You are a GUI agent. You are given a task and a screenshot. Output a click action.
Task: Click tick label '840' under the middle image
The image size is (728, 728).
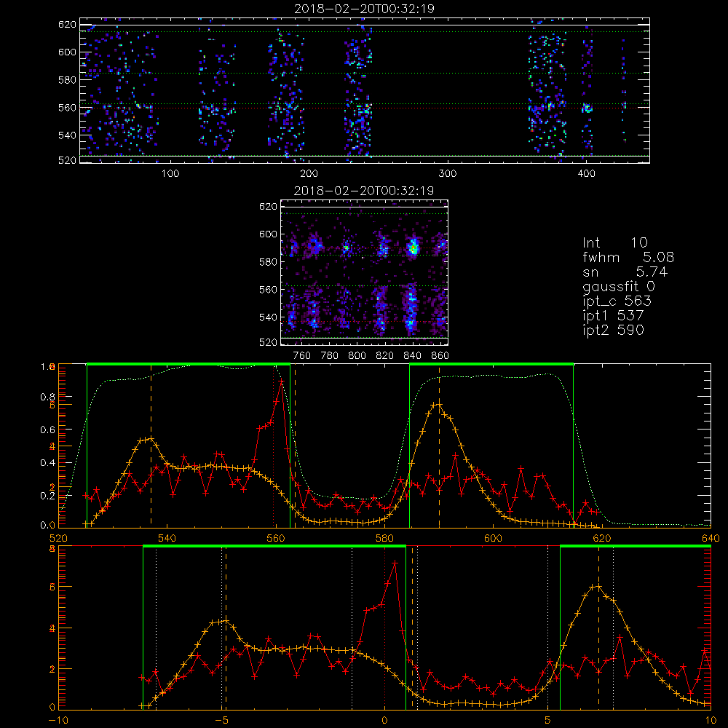(x=413, y=356)
